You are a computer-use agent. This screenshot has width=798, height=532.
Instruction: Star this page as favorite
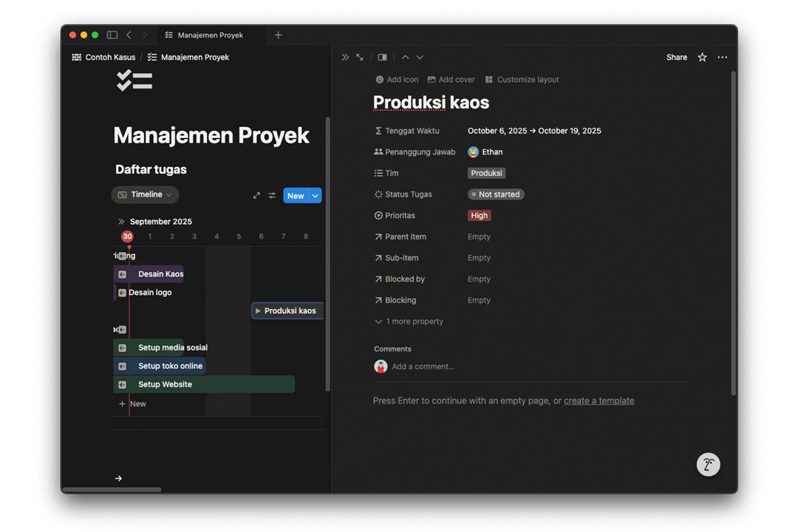pos(702,57)
